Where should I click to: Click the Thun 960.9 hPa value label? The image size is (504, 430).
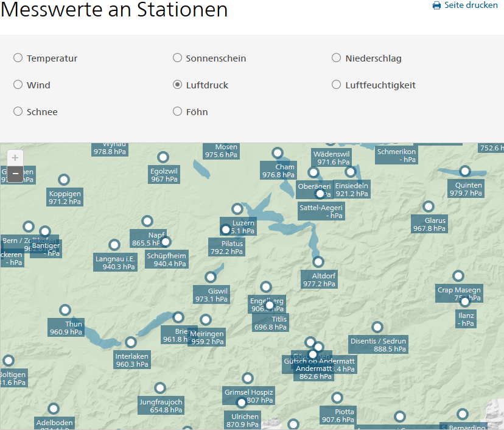click(x=66, y=328)
